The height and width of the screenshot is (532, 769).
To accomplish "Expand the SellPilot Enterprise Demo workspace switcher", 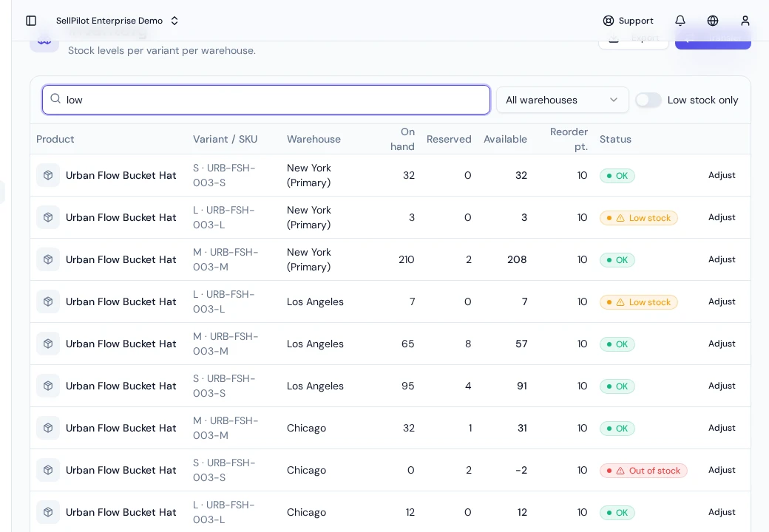I will coord(117,21).
